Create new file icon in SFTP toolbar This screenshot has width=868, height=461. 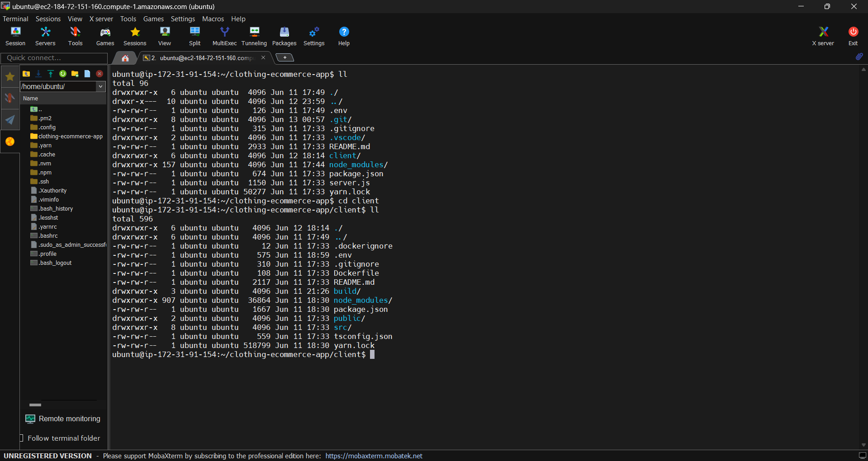(x=87, y=74)
